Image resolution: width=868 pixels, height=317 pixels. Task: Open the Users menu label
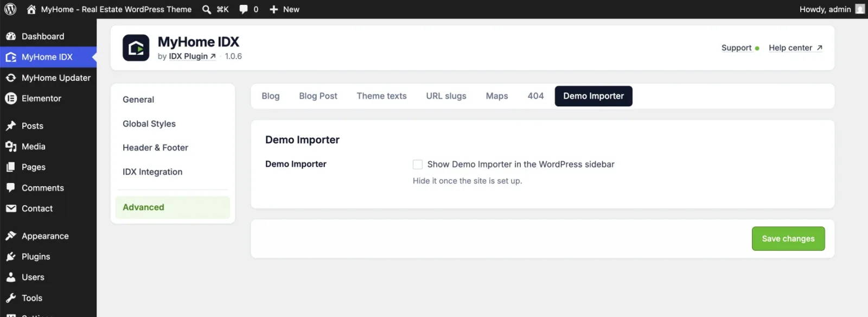tap(33, 277)
